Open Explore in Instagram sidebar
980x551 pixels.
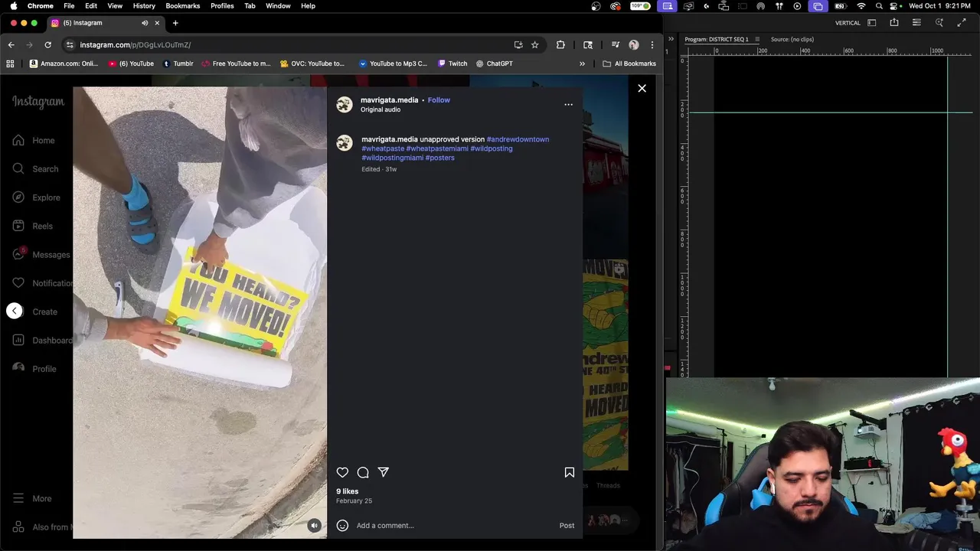click(37, 197)
